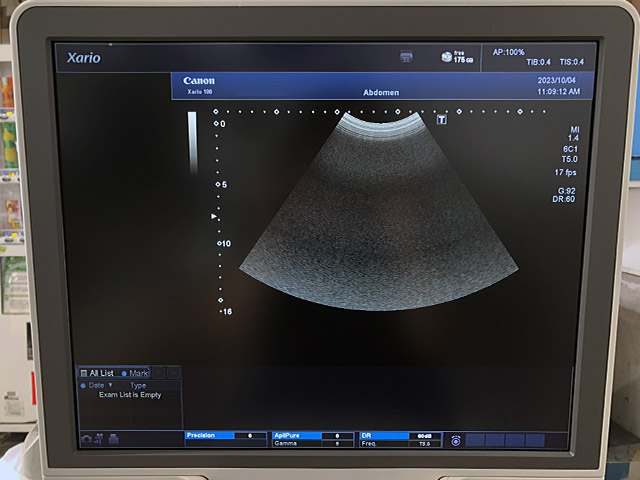Screen dimensions: 640x480
Task: Click the Abdomen preset label in header
Action: click(382, 91)
